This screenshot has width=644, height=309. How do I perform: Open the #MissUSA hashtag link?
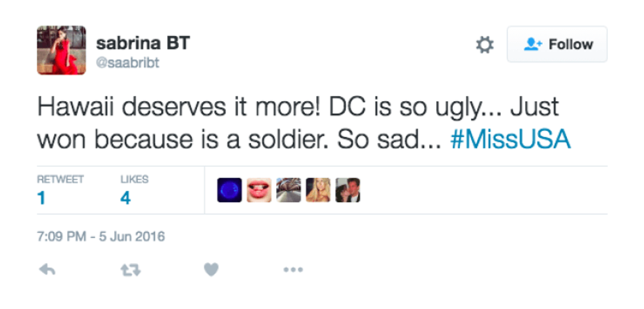coord(510,139)
